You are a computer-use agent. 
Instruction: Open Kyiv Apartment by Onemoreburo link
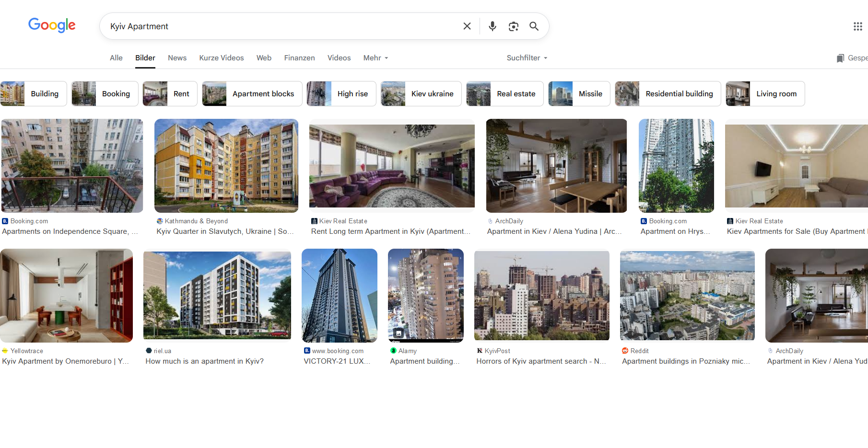[65, 361]
